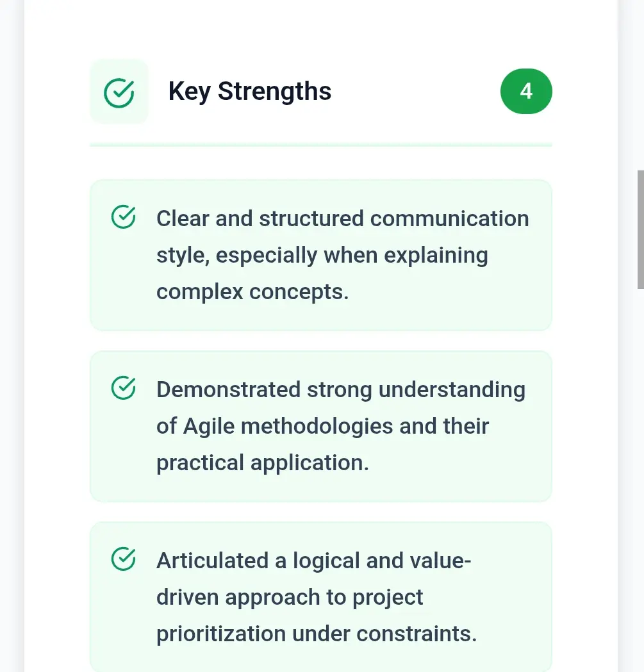Select the green "4" count badge
The image size is (644, 672).
[525, 91]
